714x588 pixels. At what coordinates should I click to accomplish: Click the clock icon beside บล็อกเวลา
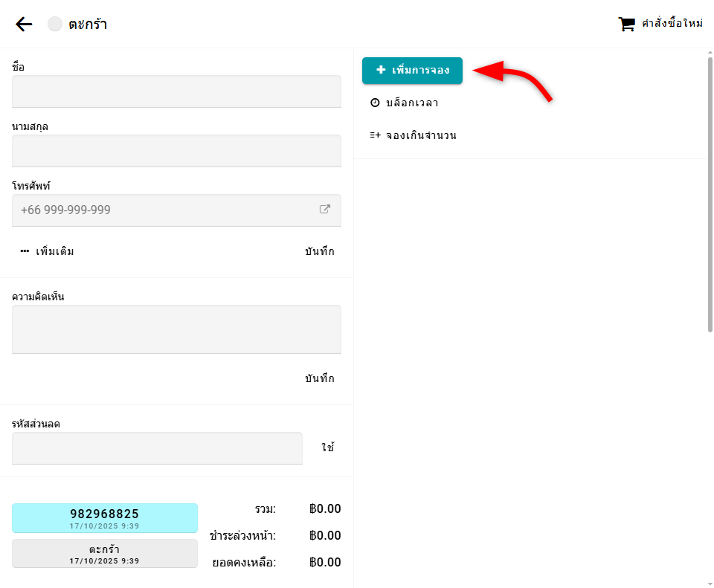[x=375, y=103]
